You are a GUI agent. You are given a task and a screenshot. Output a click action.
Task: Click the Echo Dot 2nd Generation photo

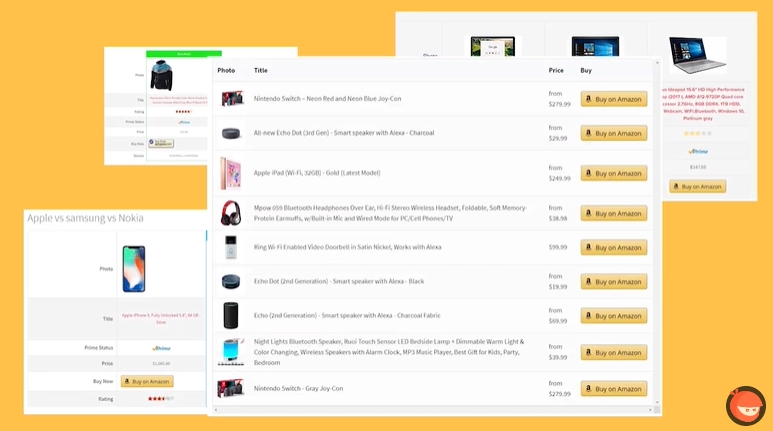point(231,282)
